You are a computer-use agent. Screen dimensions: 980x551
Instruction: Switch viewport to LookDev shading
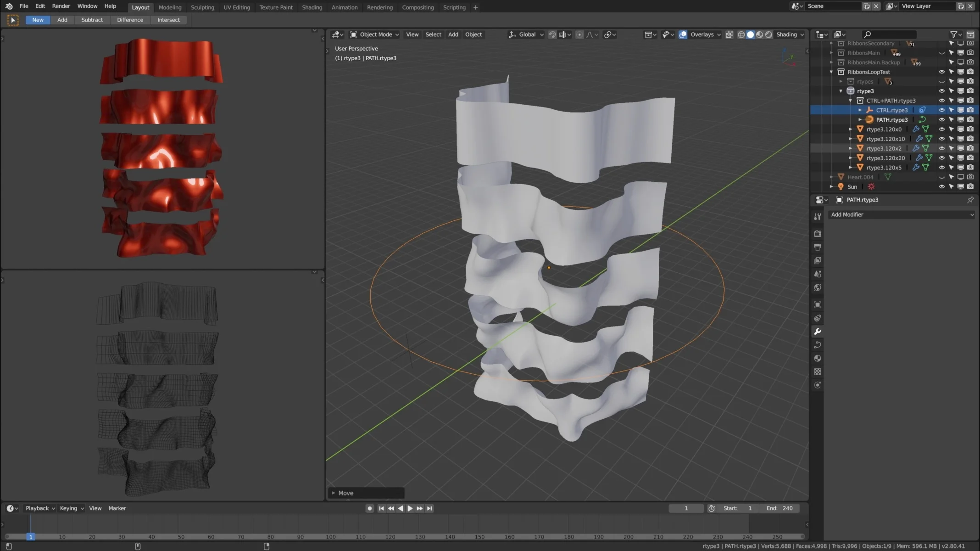759,34
